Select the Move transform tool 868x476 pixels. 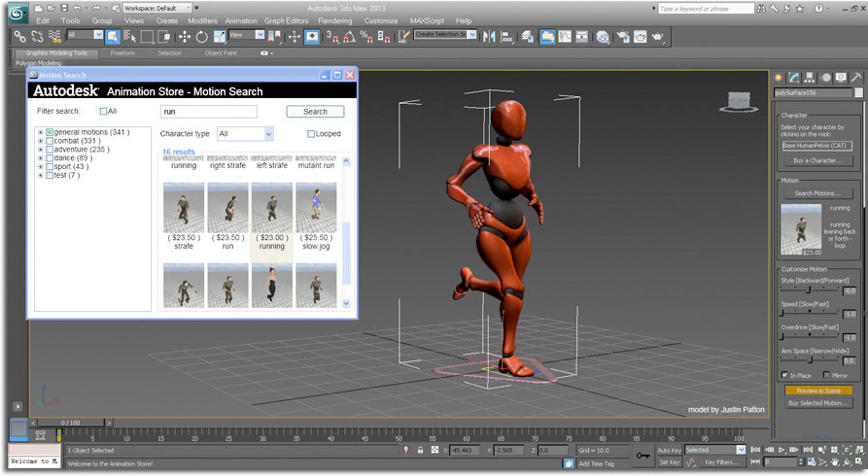pyautogui.click(x=183, y=36)
